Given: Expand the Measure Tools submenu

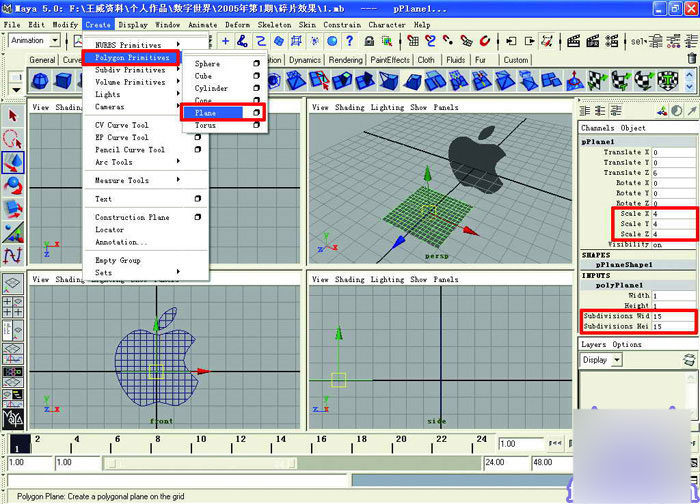Looking at the screenshot, I should click(x=178, y=179).
